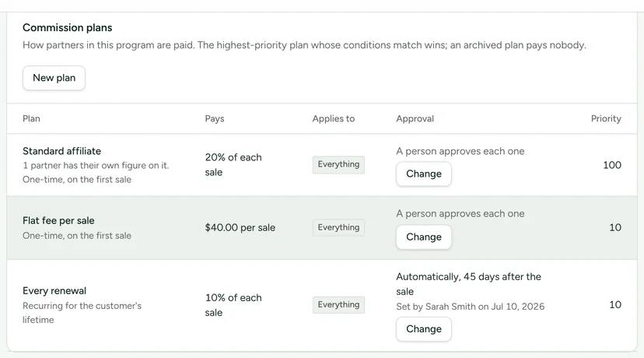The width and height of the screenshot is (644, 358).
Task: Select the Flat fee per sale plan name
Action: point(58,221)
